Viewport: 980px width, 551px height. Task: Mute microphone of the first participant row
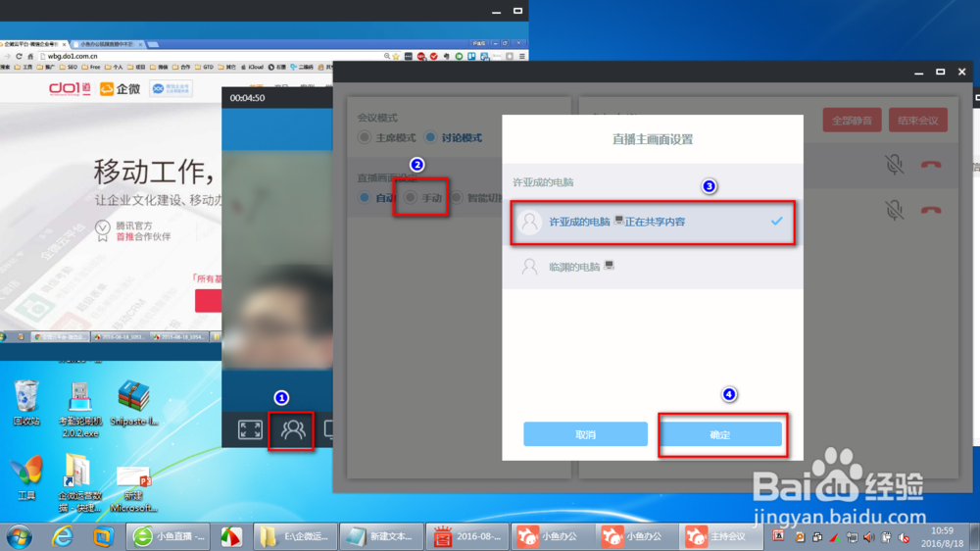coord(895,165)
